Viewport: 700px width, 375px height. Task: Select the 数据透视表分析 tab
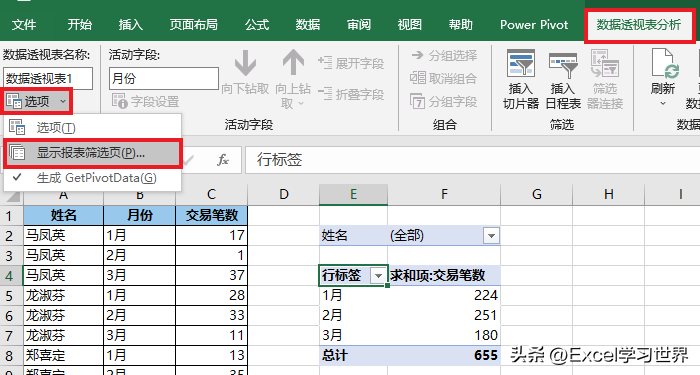click(x=638, y=25)
